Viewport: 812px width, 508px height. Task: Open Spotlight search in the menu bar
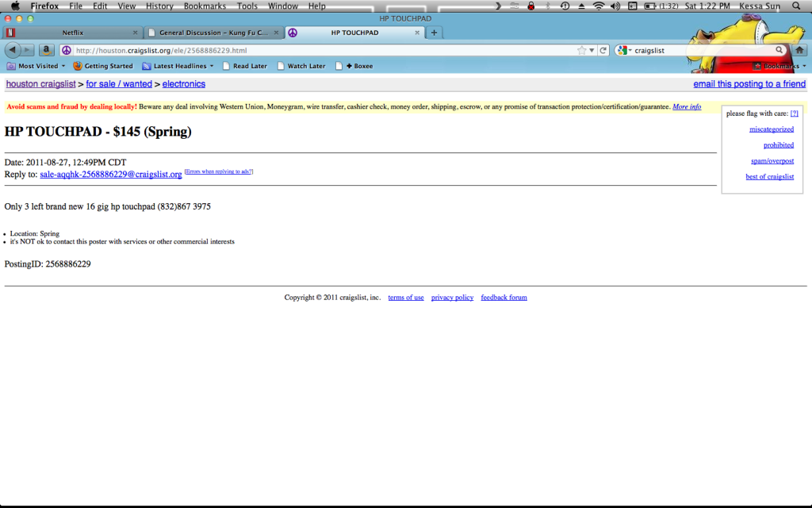pyautogui.click(x=796, y=6)
